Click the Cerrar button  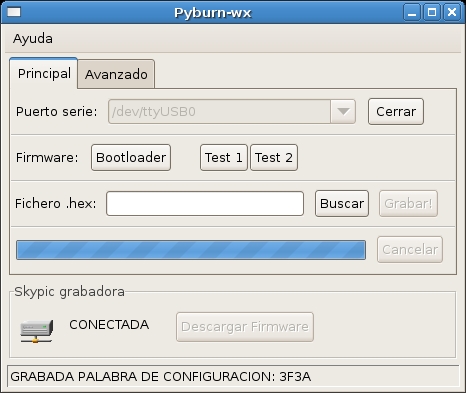[396, 111]
